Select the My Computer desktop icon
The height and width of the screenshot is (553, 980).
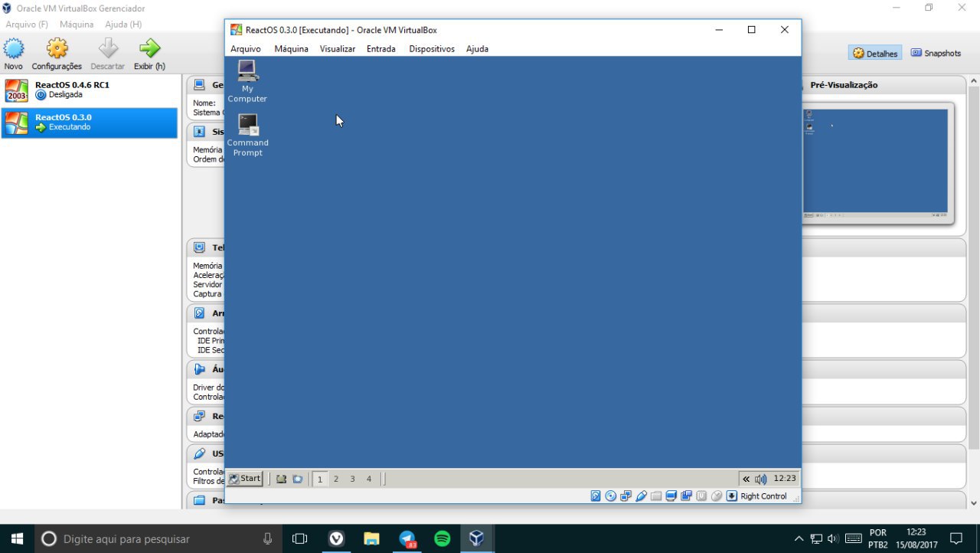(x=247, y=81)
